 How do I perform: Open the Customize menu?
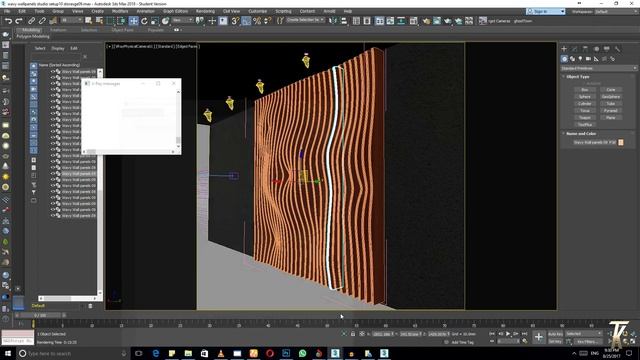coord(258,11)
